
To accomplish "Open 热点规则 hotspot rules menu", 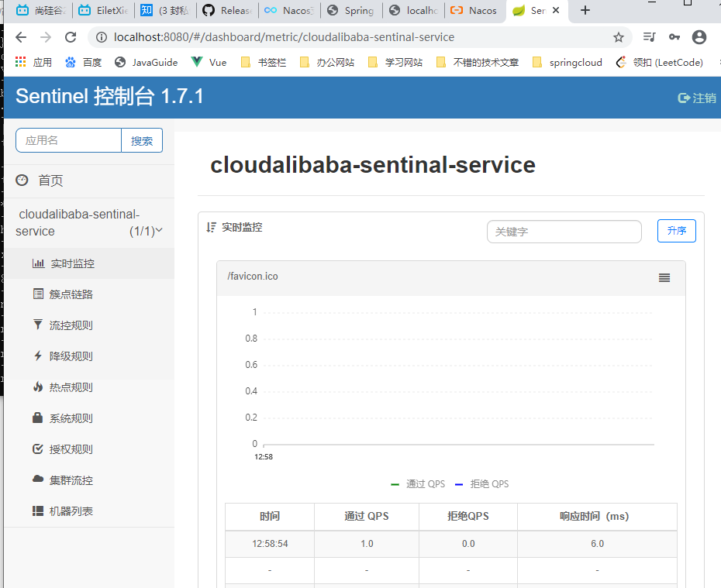I will tap(89, 387).
